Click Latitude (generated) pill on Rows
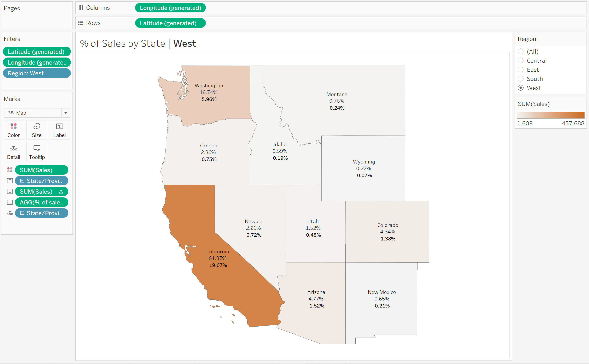Viewport: 589px width, 364px height. (x=170, y=23)
